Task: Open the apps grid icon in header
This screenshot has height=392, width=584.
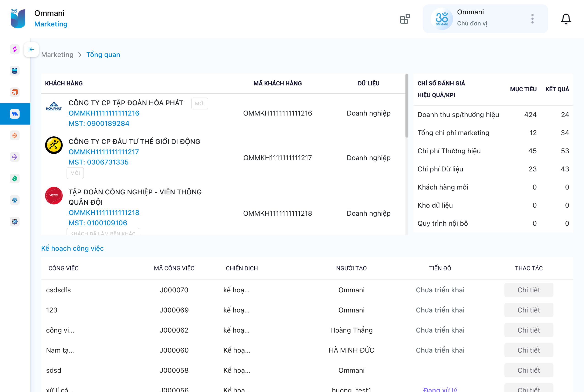Action: (x=405, y=19)
